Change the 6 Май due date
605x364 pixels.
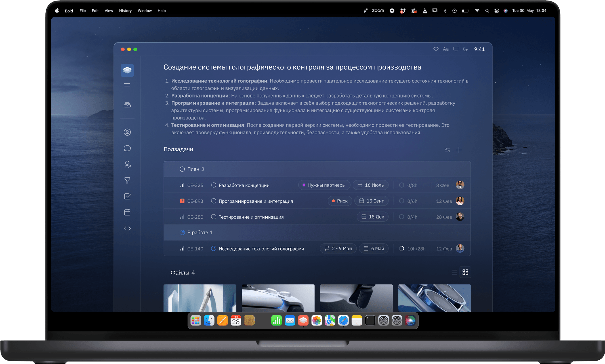click(x=374, y=249)
